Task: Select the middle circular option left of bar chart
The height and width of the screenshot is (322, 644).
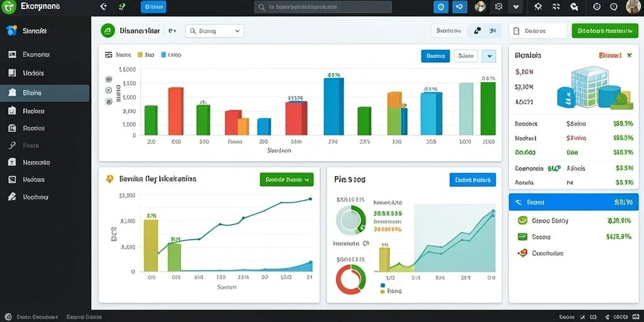Action: (108, 91)
